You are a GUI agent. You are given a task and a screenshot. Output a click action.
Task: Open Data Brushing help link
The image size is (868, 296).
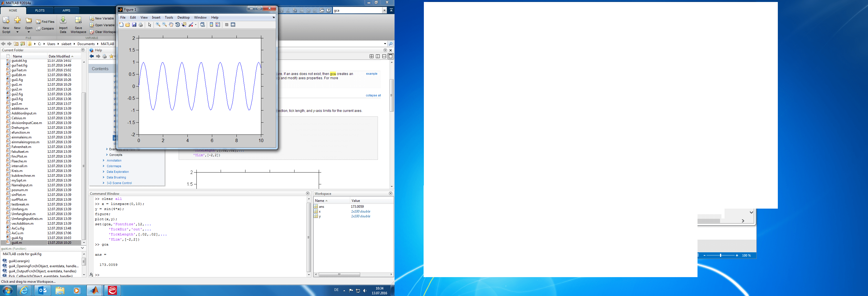116,177
